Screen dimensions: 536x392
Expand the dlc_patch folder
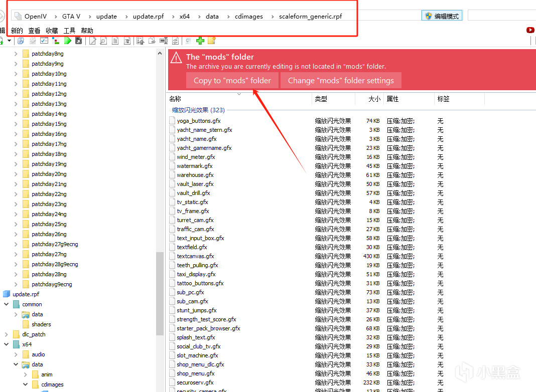click(x=6, y=334)
